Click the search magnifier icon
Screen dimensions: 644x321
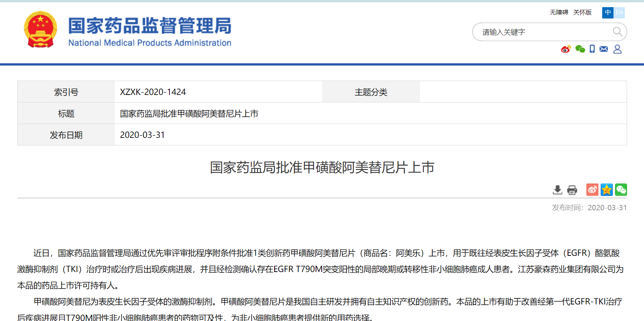617,32
